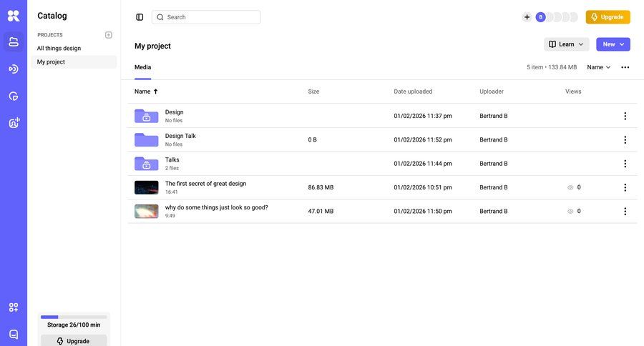Expand the Learn dropdown
The width and height of the screenshot is (644, 346).
click(x=566, y=44)
